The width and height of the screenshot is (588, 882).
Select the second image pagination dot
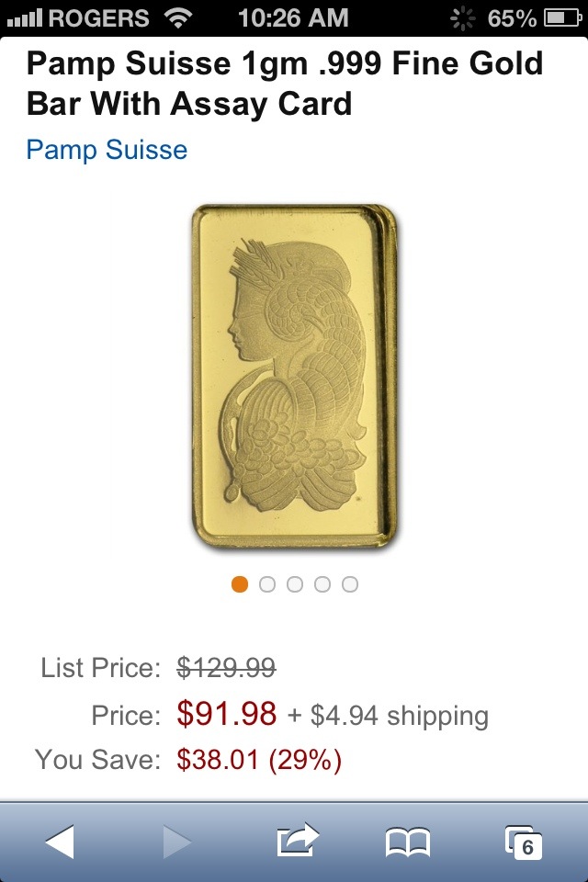pos(267,584)
